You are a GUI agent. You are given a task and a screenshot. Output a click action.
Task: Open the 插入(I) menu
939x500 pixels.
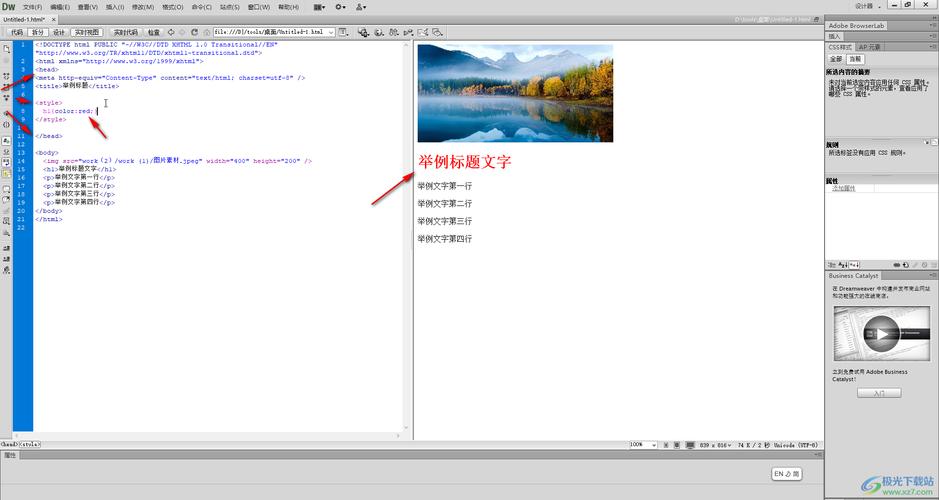click(114, 7)
